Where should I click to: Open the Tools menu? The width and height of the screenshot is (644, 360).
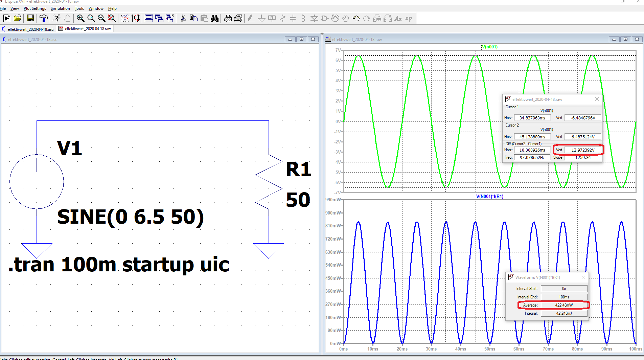coord(79,8)
